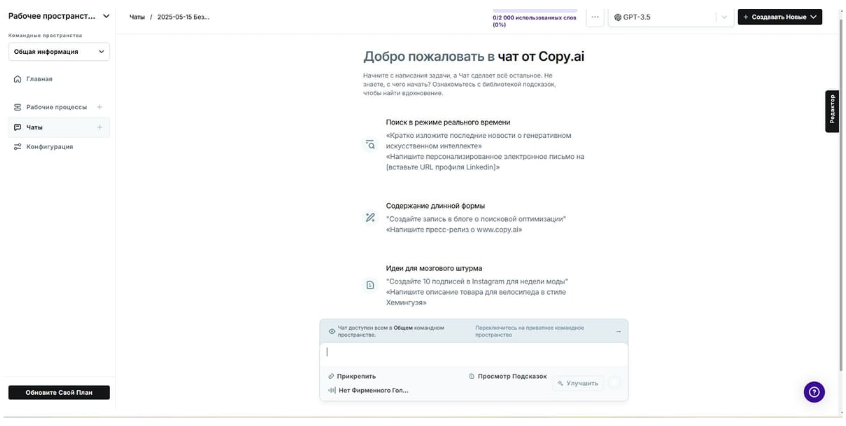Click the workflows stack icon
846x426 pixels.
pyautogui.click(x=17, y=107)
